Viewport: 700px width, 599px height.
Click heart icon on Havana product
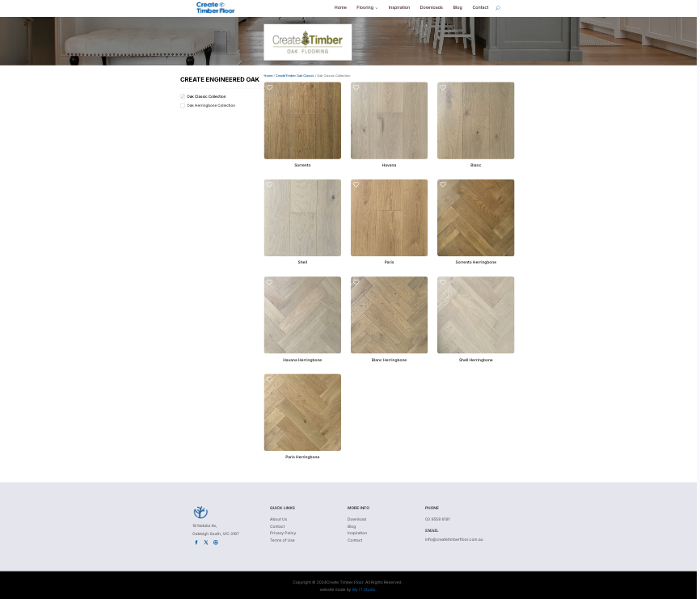356,87
